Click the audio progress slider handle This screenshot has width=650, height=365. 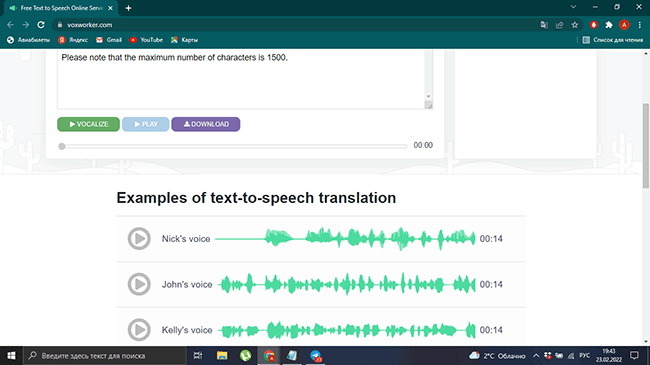pyautogui.click(x=62, y=146)
